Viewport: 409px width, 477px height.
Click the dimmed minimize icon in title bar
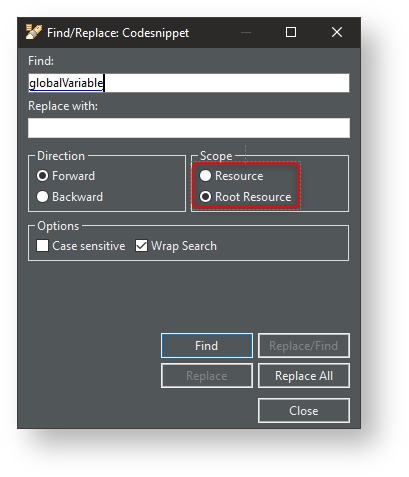(x=246, y=33)
